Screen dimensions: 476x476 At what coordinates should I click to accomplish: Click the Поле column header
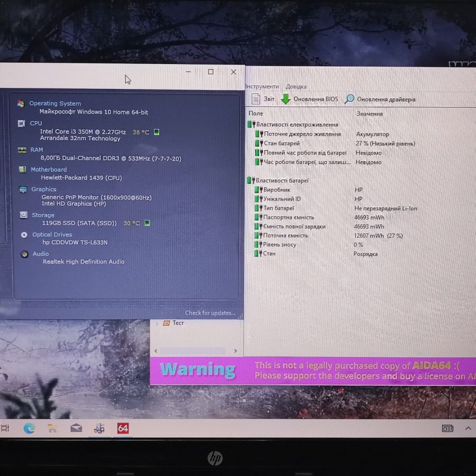tap(256, 113)
